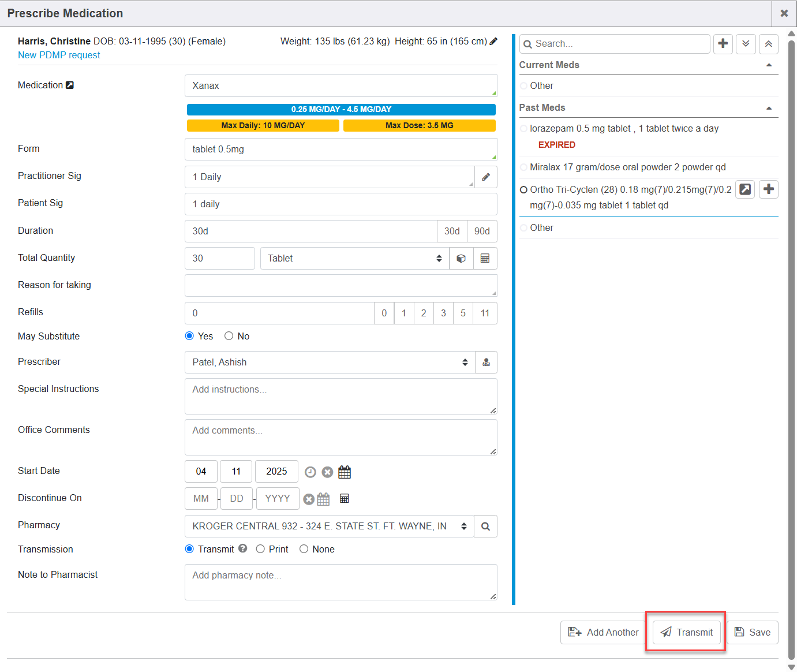
Task: Clear the Start Date with the X icon
Action: 327,472
